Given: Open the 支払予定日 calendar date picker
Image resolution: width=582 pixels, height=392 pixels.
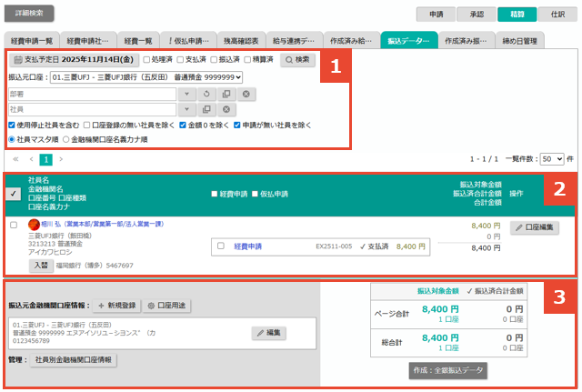Looking at the screenshot, I should (x=72, y=60).
